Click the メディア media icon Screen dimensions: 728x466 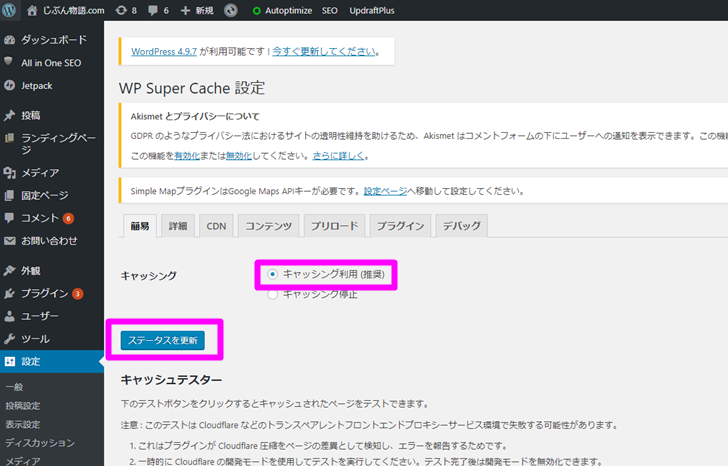pos(9,173)
